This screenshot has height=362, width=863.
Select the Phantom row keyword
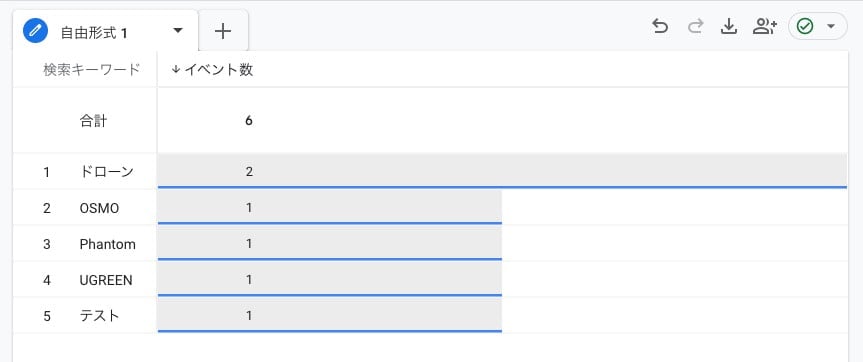click(x=107, y=244)
